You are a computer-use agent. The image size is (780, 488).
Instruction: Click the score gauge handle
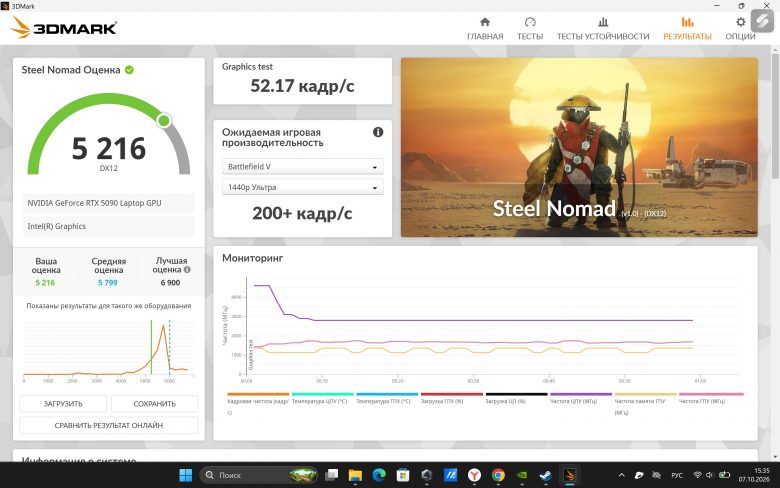(164, 120)
